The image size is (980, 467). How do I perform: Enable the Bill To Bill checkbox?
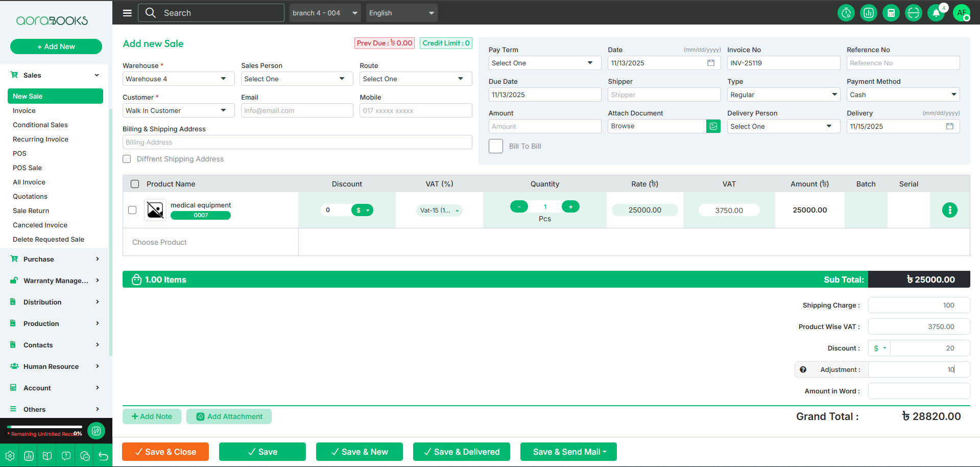(495, 146)
